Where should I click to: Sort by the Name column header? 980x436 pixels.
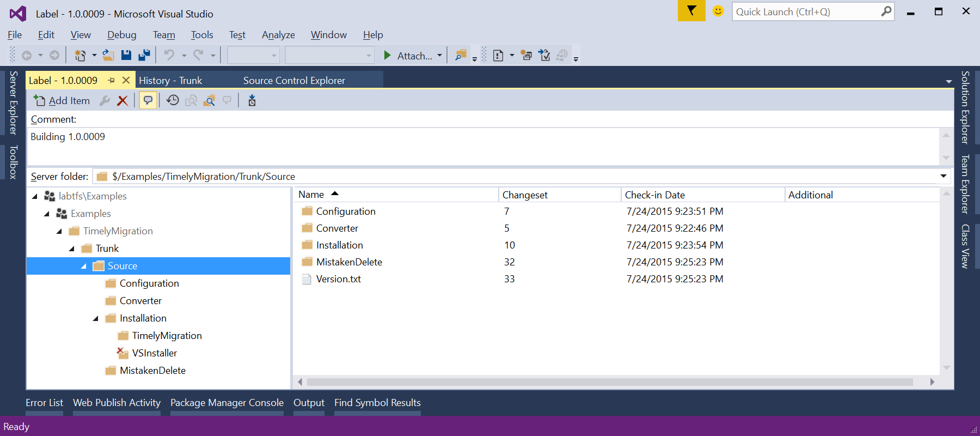[x=395, y=195]
